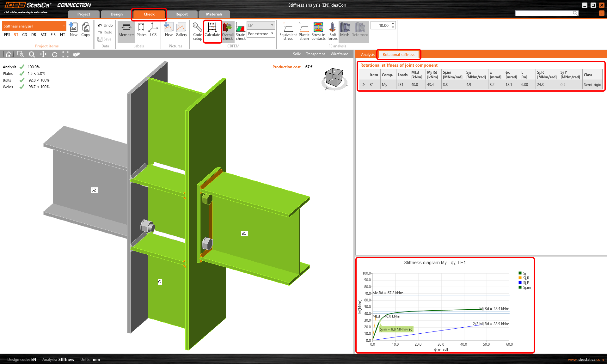Open Code setup
Screen dimensions: 607x364
click(x=198, y=32)
